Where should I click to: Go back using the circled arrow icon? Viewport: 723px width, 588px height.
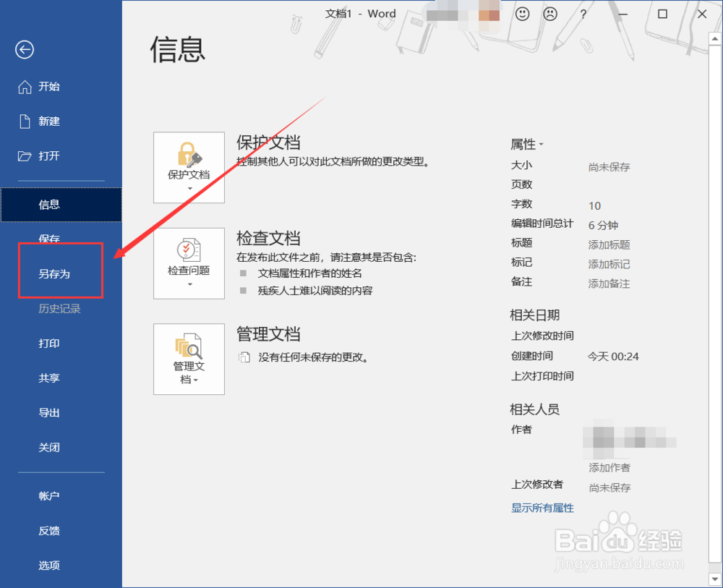coord(25,50)
